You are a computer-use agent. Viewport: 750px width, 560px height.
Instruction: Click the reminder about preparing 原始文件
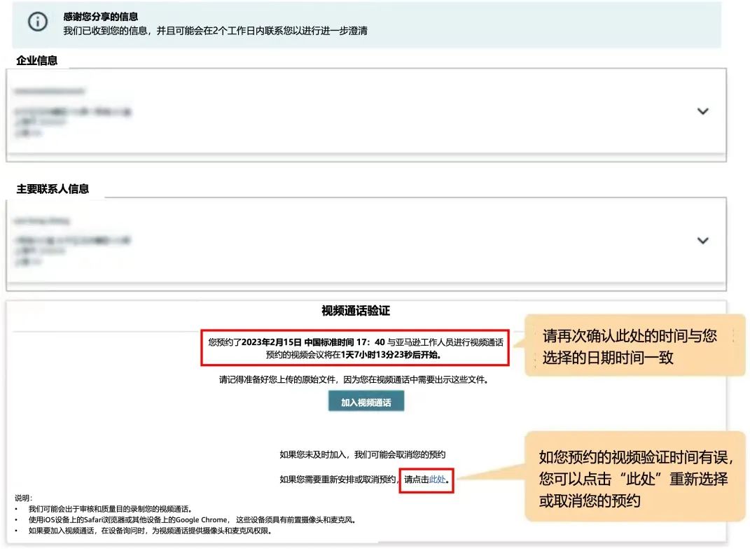tap(354, 379)
